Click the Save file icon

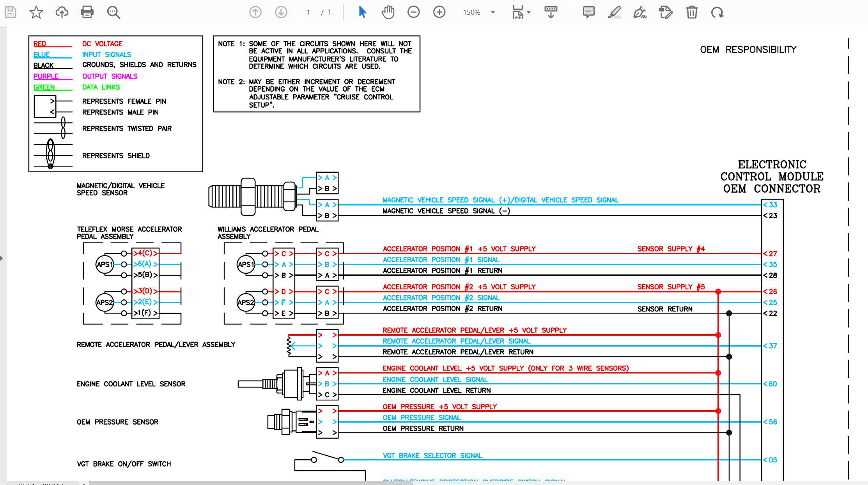(11, 12)
